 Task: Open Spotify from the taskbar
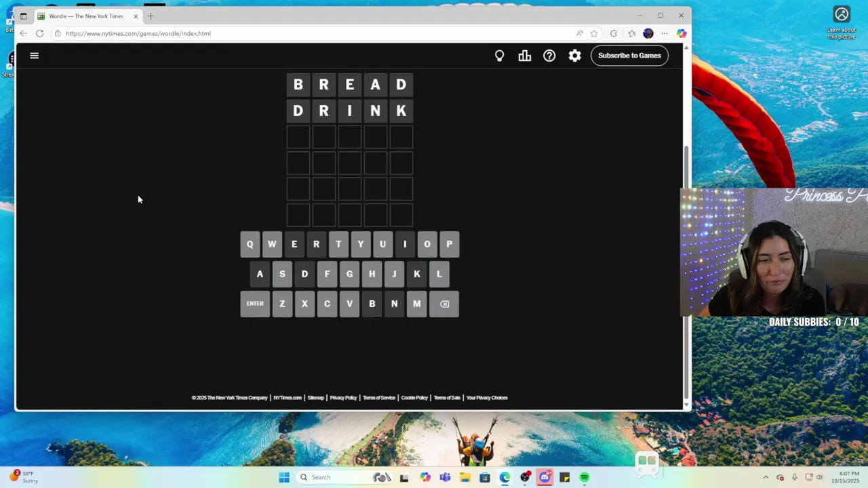[x=585, y=477]
